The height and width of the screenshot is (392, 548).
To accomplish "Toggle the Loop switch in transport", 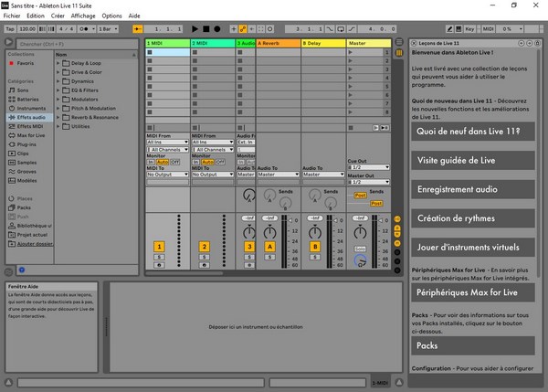I will pos(341,29).
